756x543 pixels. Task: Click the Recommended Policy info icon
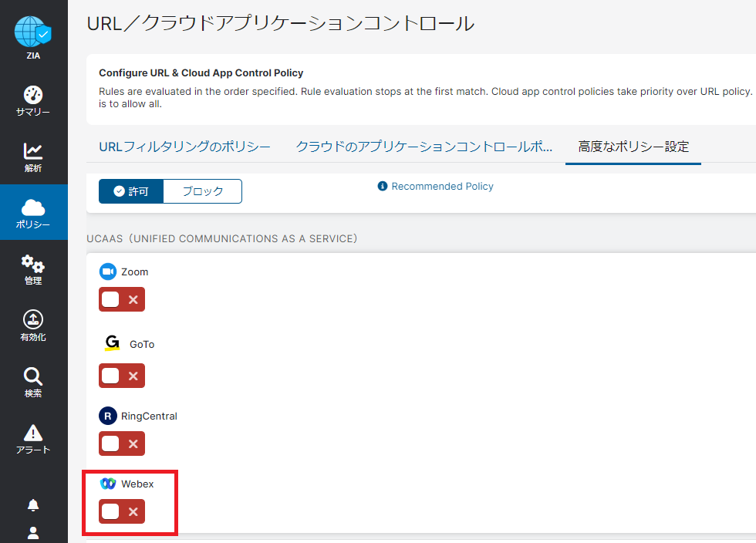pyautogui.click(x=383, y=186)
